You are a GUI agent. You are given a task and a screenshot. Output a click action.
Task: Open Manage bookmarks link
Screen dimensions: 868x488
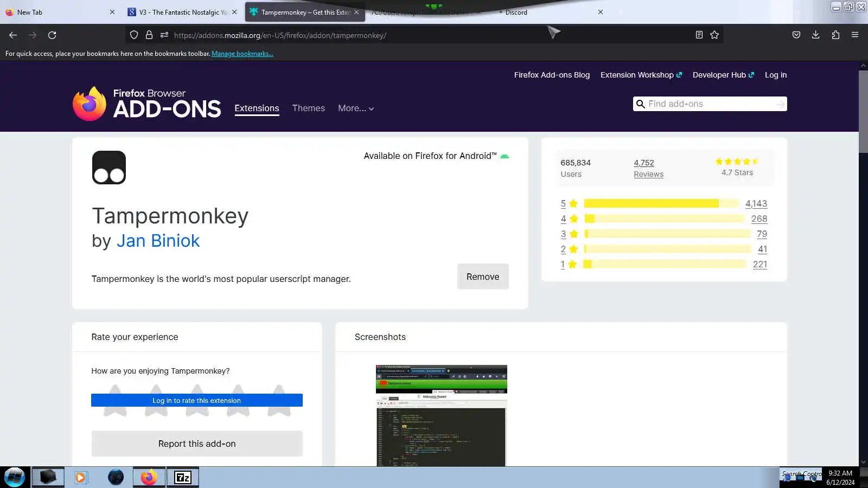(242, 54)
